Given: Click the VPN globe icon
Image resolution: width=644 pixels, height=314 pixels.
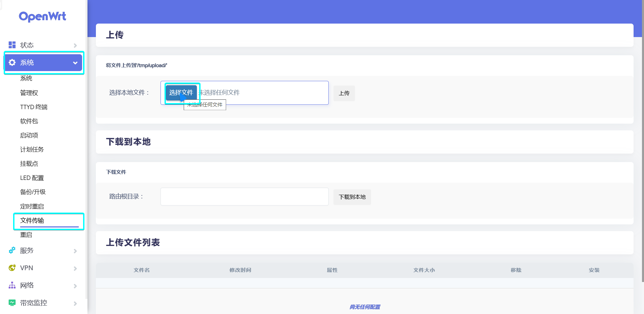Looking at the screenshot, I should [12, 268].
